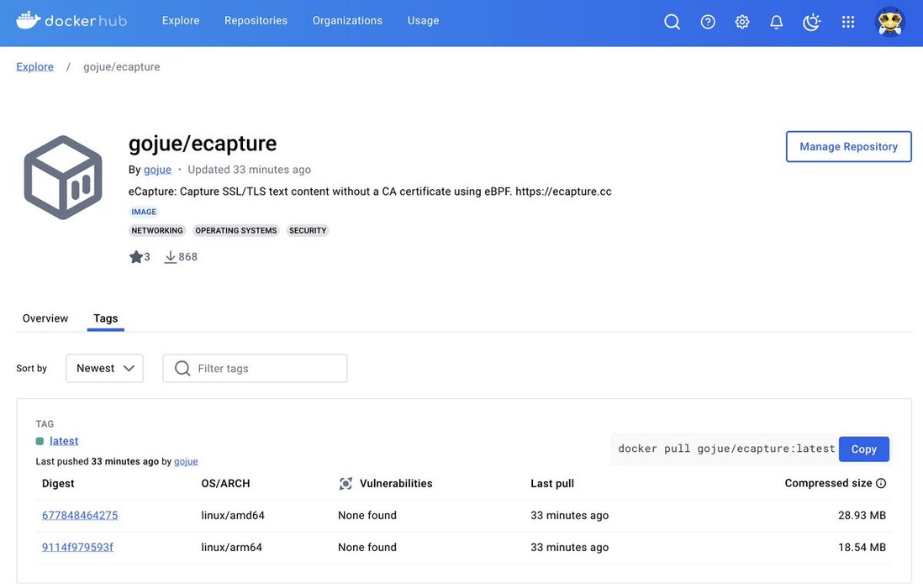Image resolution: width=923 pixels, height=588 pixels.
Task: Open the apps grid icon
Action: (848, 22)
